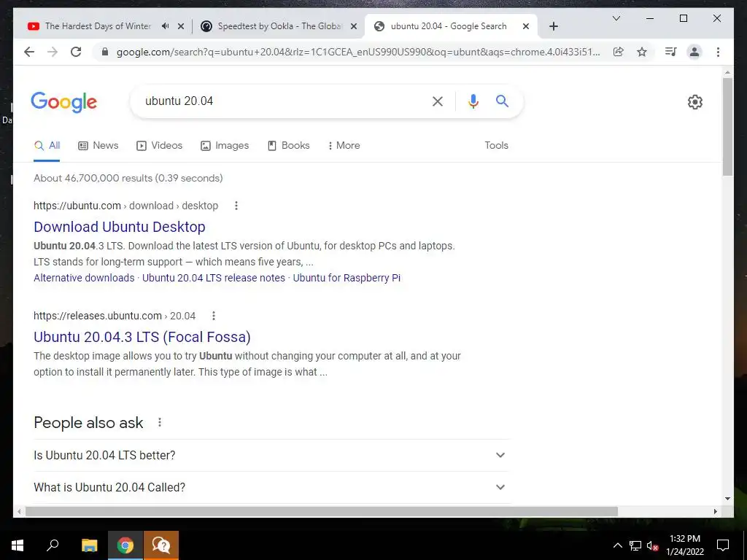Screen dimensions: 747x560
Task: Open Google quick settings gear
Action: coord(695,101)
